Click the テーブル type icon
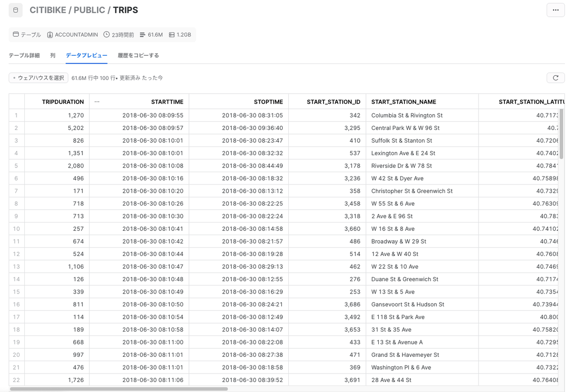 16,35
